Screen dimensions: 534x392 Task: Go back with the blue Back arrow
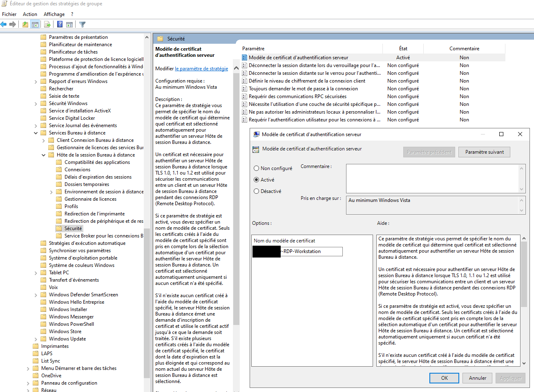point(4,25)
